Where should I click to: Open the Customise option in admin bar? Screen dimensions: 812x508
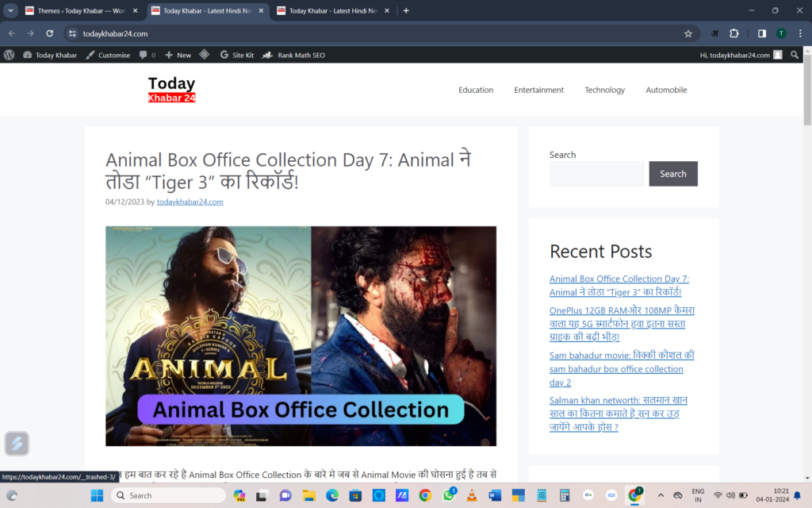108,55
